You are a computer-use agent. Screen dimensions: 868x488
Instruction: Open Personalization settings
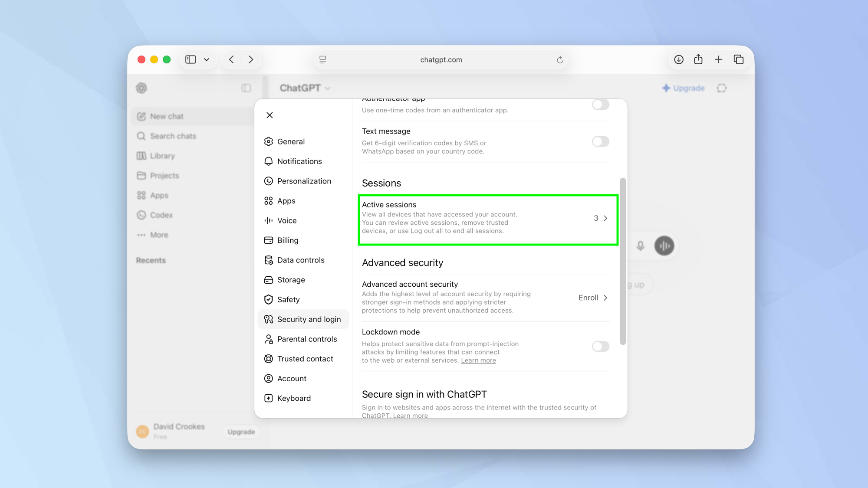click(x=303, y=181)
